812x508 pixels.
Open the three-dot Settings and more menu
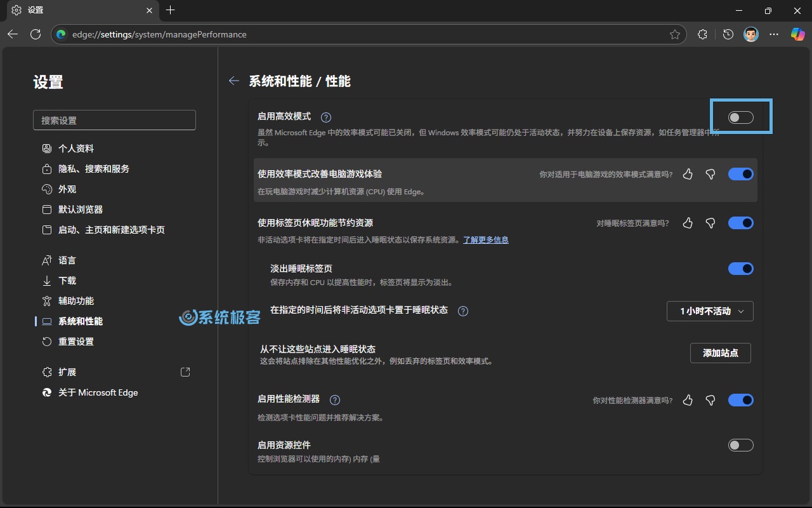pos(774,34)
